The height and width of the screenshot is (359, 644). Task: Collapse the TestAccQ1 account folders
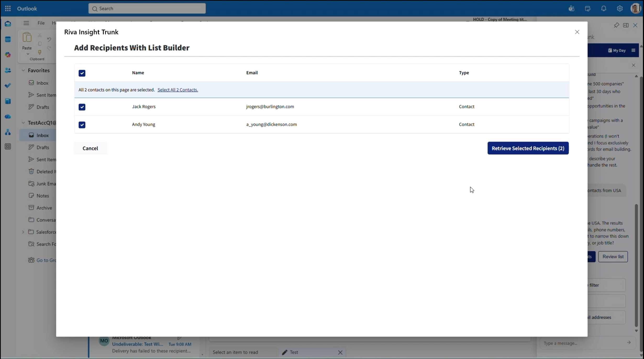(23, 123)
